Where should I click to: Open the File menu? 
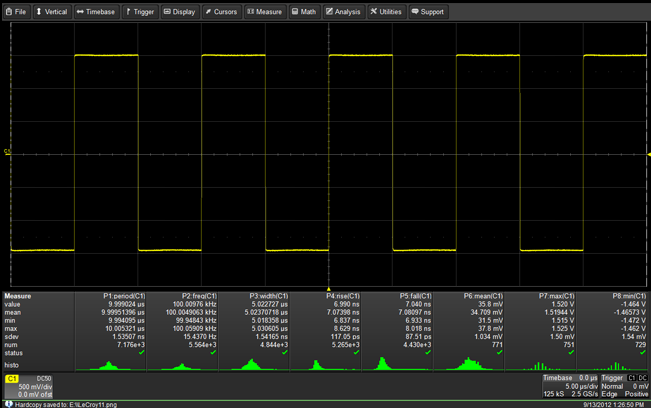coord(16,12)
